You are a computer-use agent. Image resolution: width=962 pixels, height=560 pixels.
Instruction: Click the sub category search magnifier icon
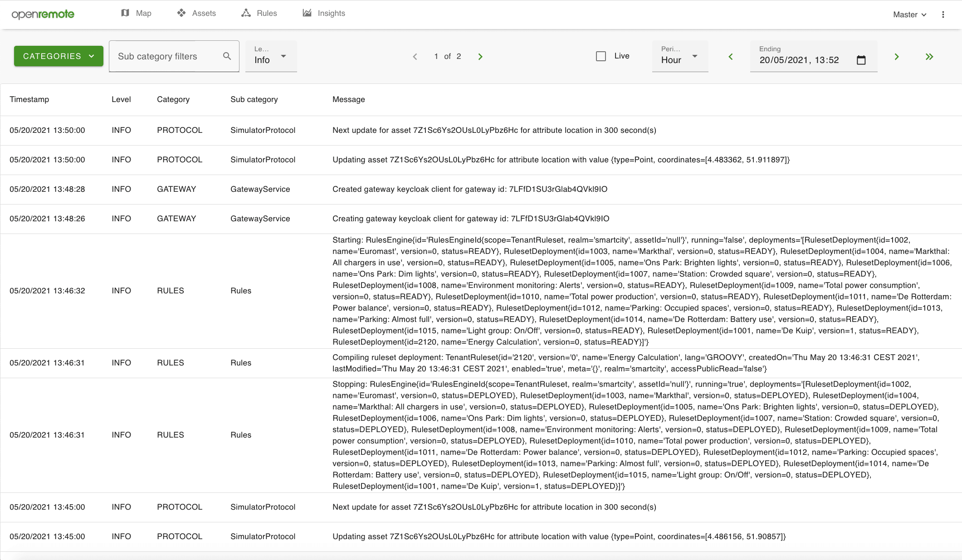coord(227,56)
